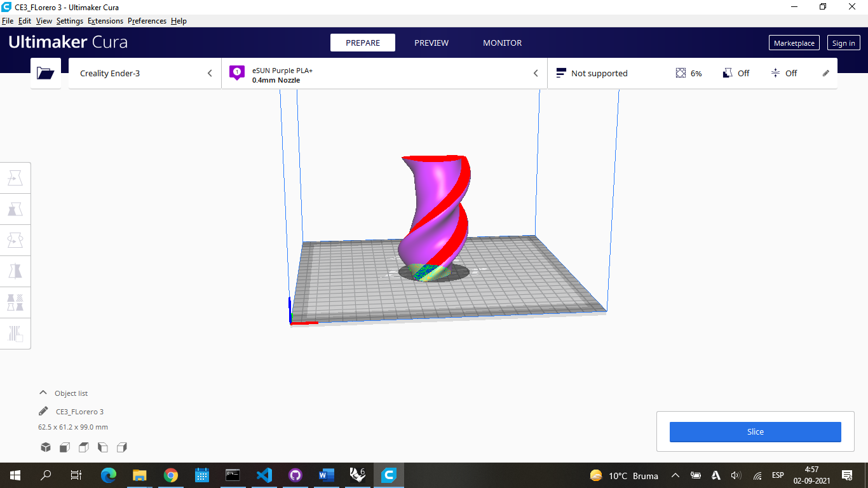This screenshot has height=488, width=868.
Task: Expand the Creality Ender-3 printer panel
Action: click(210, 73)
